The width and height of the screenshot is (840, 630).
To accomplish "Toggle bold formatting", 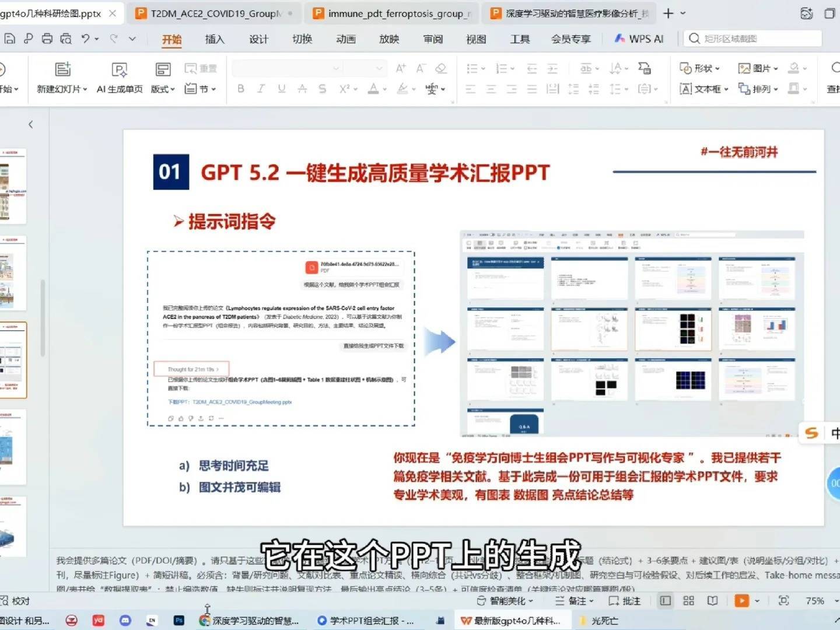I will point(240,89).
